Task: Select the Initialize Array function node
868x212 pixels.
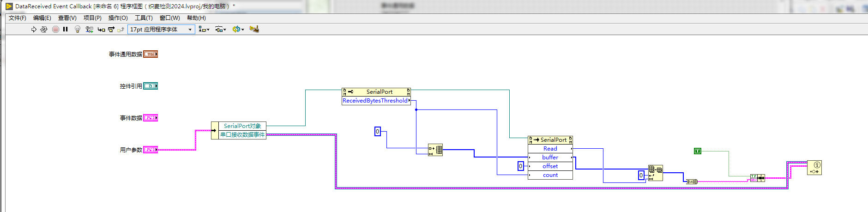Action: pos(435,150)
